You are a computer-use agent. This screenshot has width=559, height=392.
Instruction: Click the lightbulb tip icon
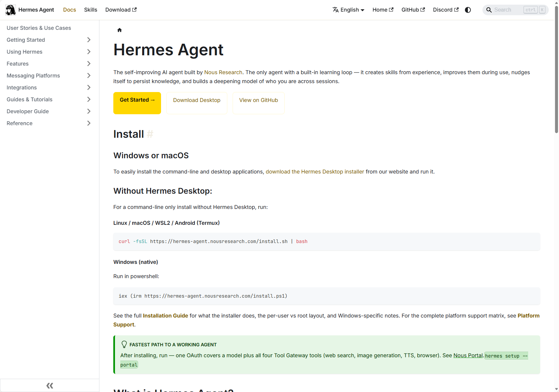pos(124,344)
